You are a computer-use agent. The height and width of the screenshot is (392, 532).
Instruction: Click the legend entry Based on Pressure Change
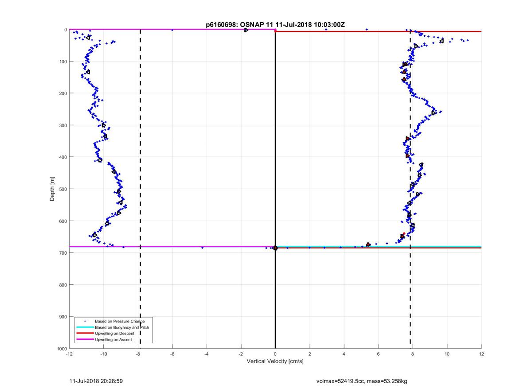(x=120, y=321)
